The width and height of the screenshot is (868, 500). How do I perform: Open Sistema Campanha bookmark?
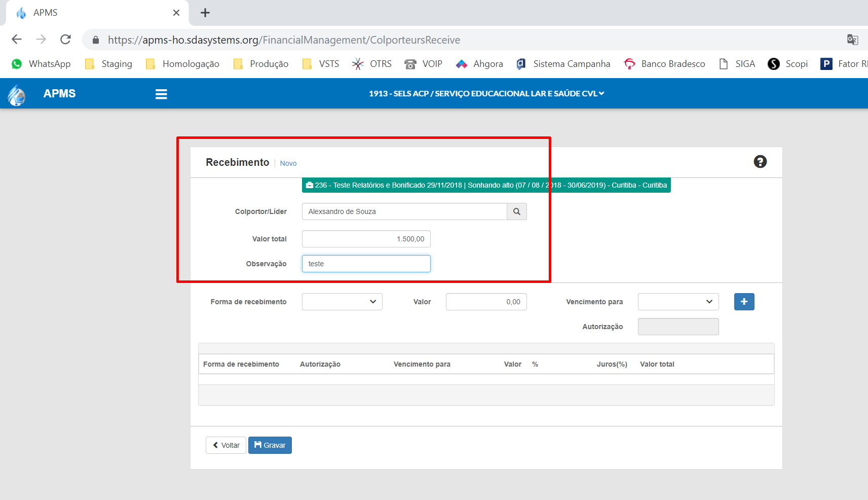[563, 64]
